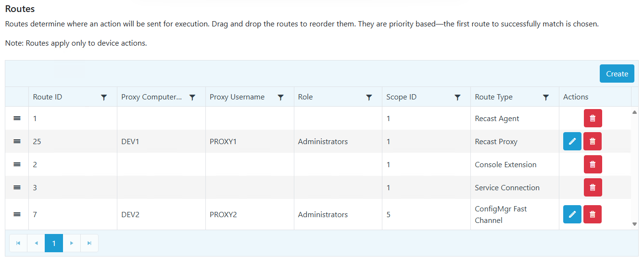Open the Scope ID column filter
644x258 pixels.
(457, 97)
